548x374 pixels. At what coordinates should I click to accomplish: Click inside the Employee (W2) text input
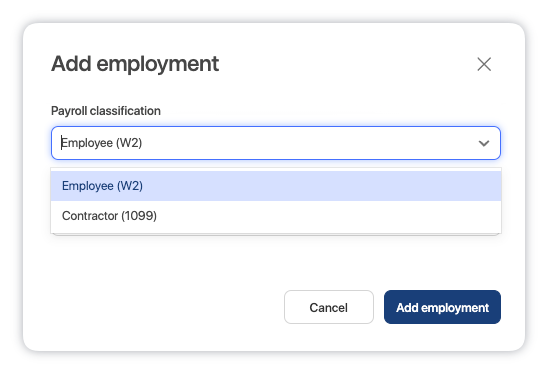pyautogui.click(x=266, y=143)
